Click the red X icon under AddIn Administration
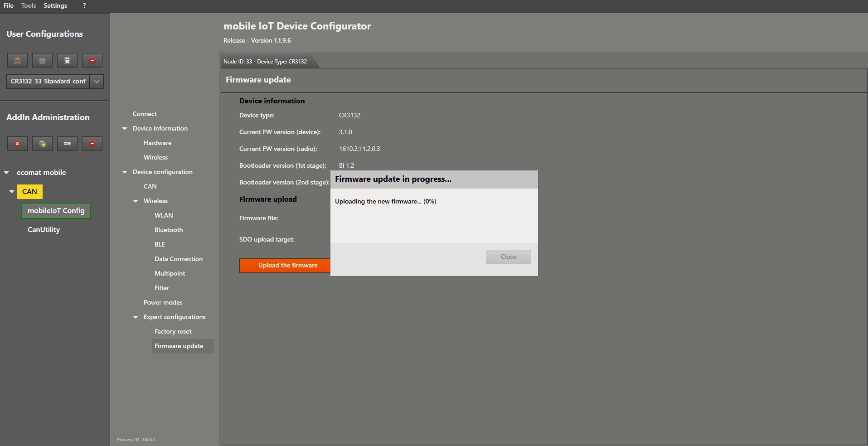The height and width of the screenshot is (446, 868). (x=17, y=144)
